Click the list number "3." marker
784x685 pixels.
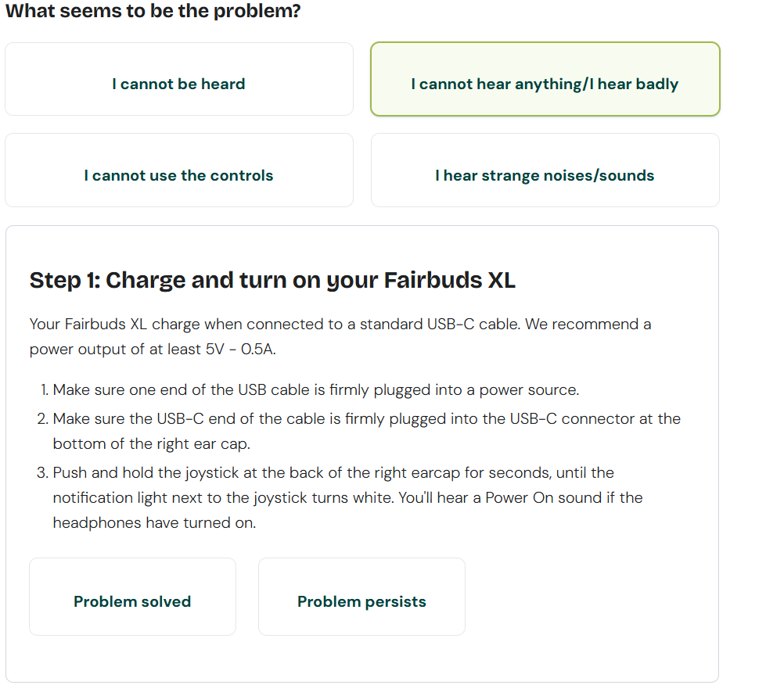(x=44, y=473)
